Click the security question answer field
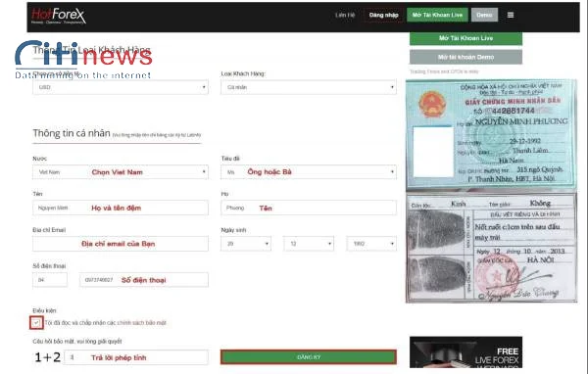 (x=136, y=357)
